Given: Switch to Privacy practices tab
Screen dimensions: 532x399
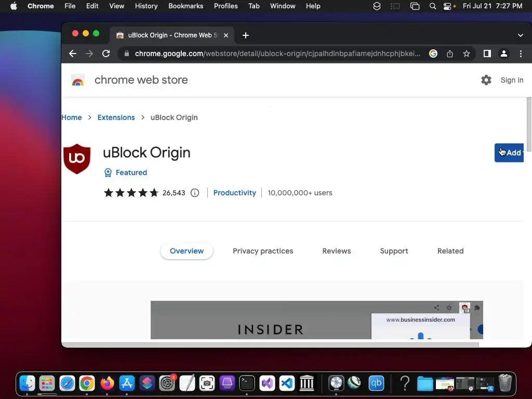Looking at the screenshot, I should 263,251.
